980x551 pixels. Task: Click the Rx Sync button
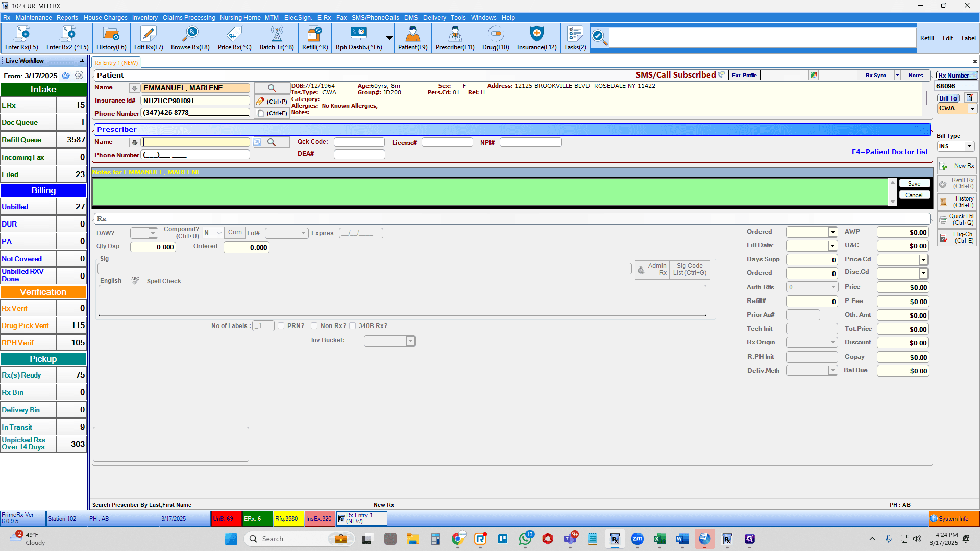pyautogui.click(x=876, y=76)
